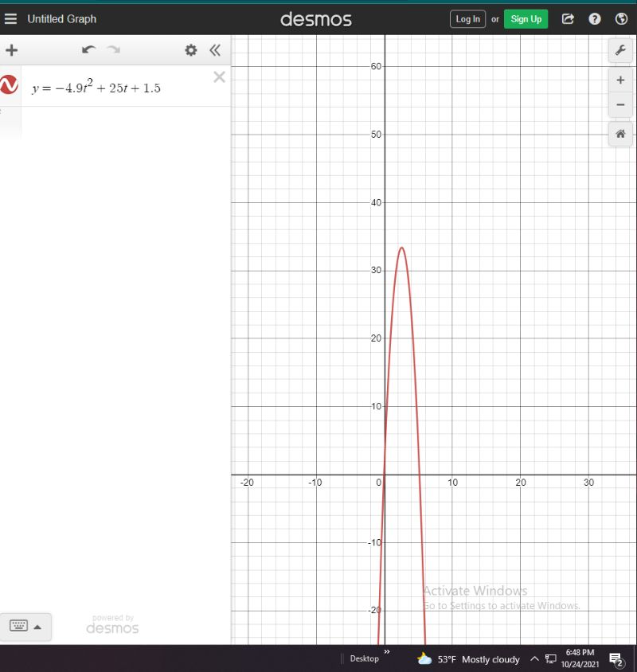Screen dimensions: 637x672
Task: Click the green Sign Up button
Action: coord(526,19)
